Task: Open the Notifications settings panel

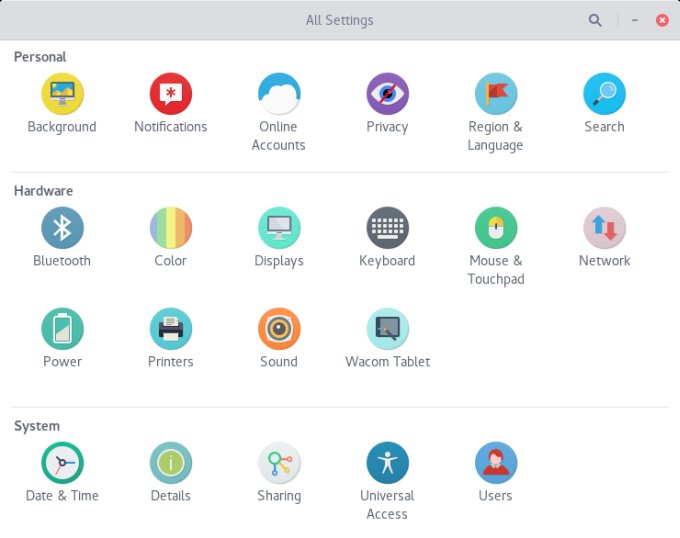Action: click(x=170, y=95)
